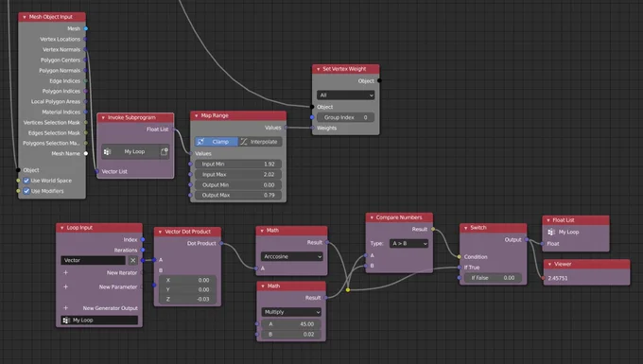This screenshot has height=364, width=643.
Task: Open the All dropdown in Set Vertex Weight
Action: pyautogui.click(x=346, y=95)
